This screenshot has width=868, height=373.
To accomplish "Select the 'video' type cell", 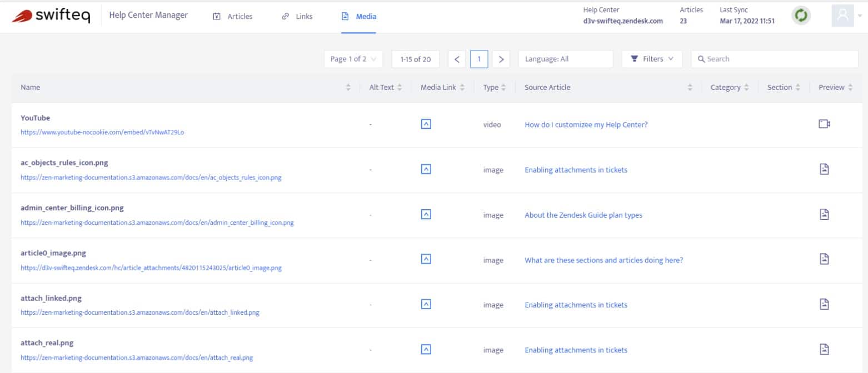I will (x=492, y=125).
